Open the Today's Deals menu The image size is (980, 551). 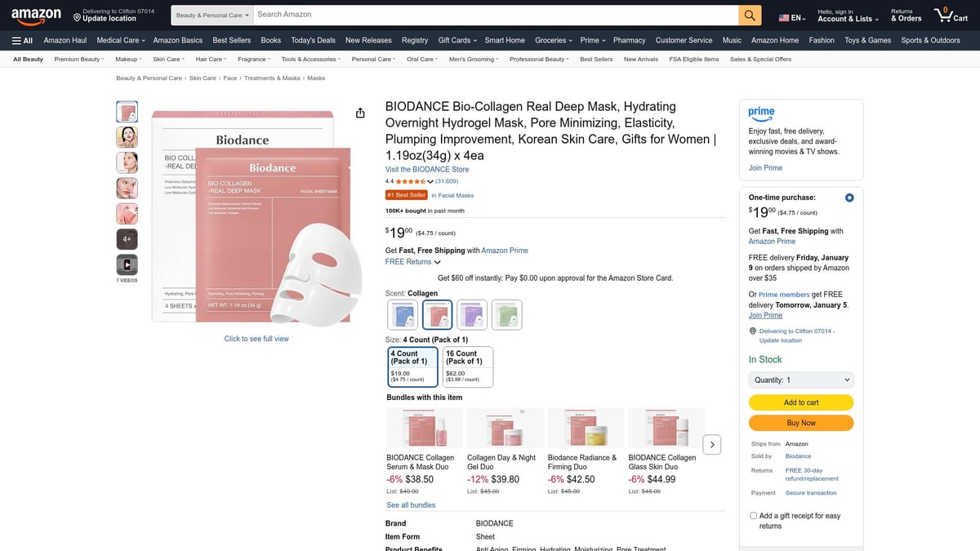point(312,39)
